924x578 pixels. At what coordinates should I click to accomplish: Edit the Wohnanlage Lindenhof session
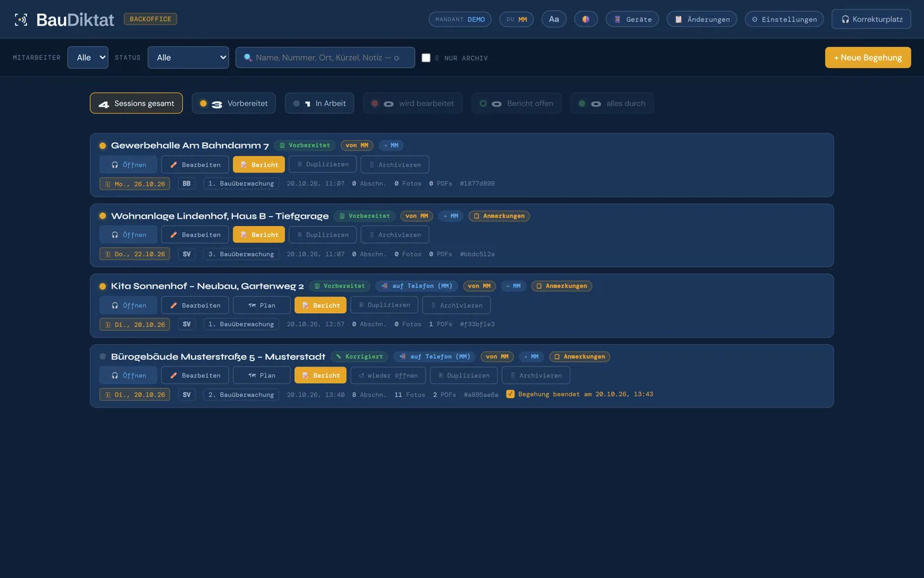point(195,235)
